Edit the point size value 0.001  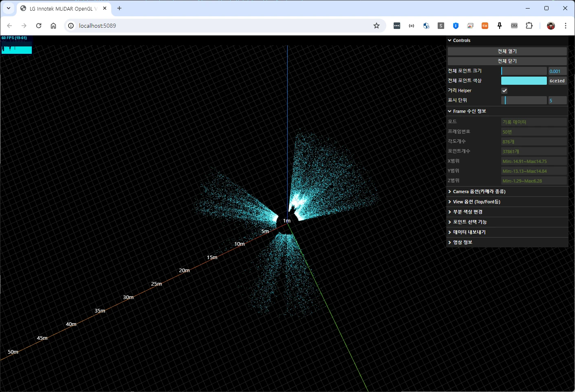[x=557, y=71]
